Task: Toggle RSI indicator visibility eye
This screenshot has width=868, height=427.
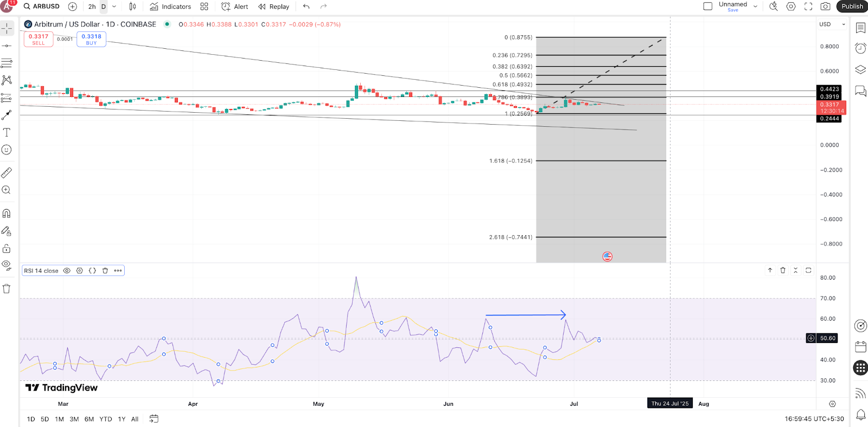Action: coord(67,270)
